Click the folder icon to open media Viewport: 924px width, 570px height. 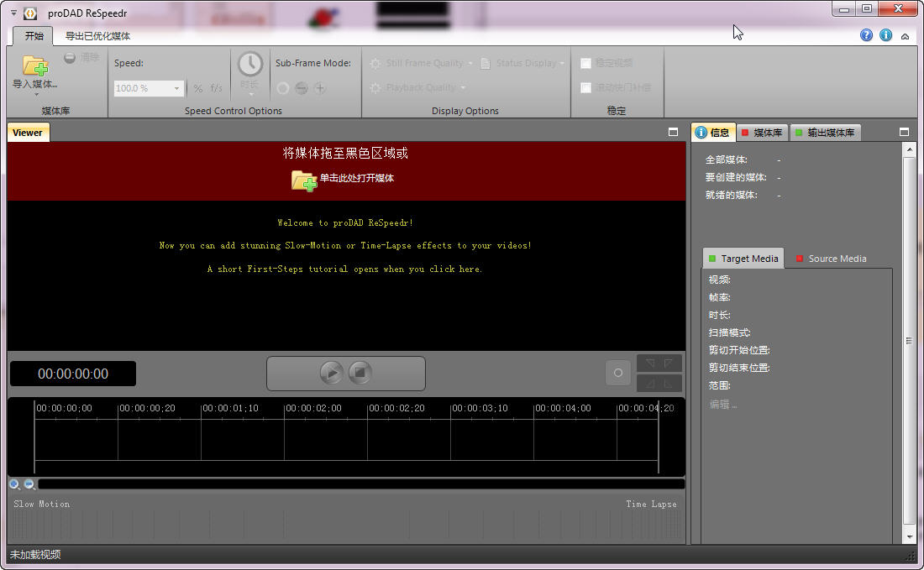point(304,180)
